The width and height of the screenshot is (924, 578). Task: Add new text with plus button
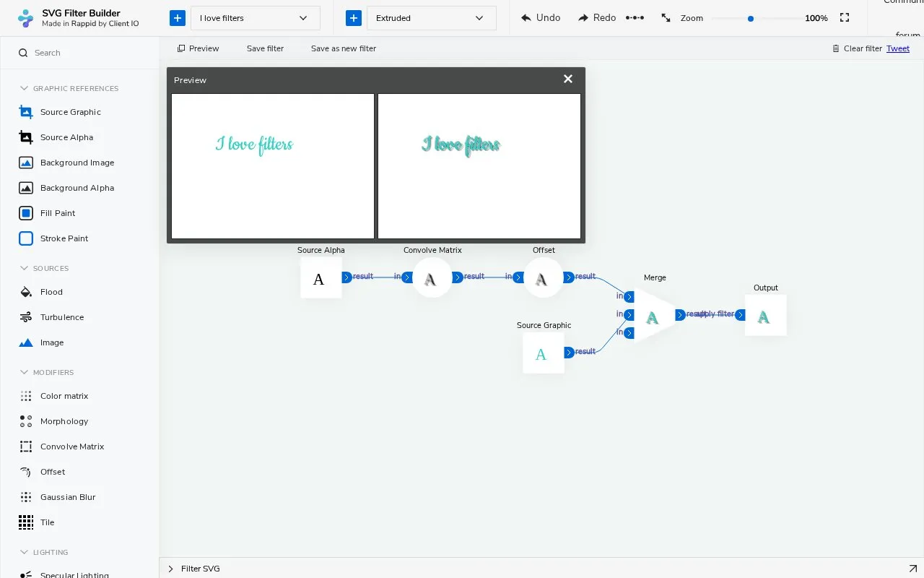(x=178, y=18)
